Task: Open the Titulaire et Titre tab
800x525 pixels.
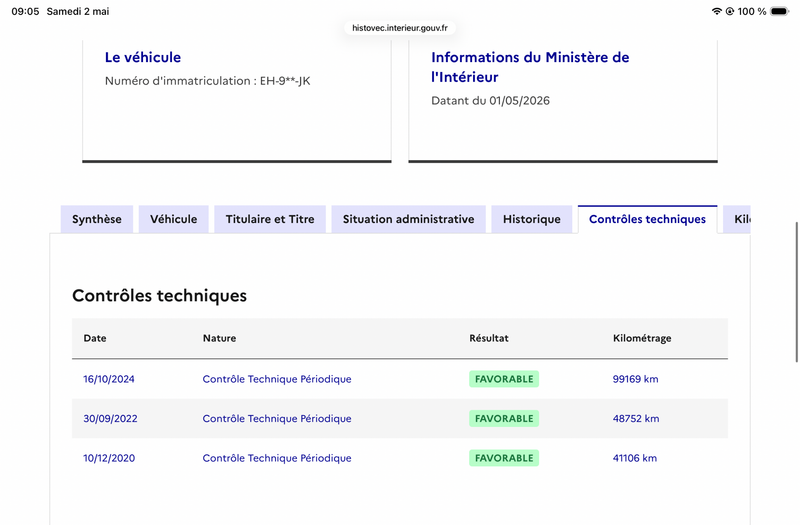Action: [270, 219]
